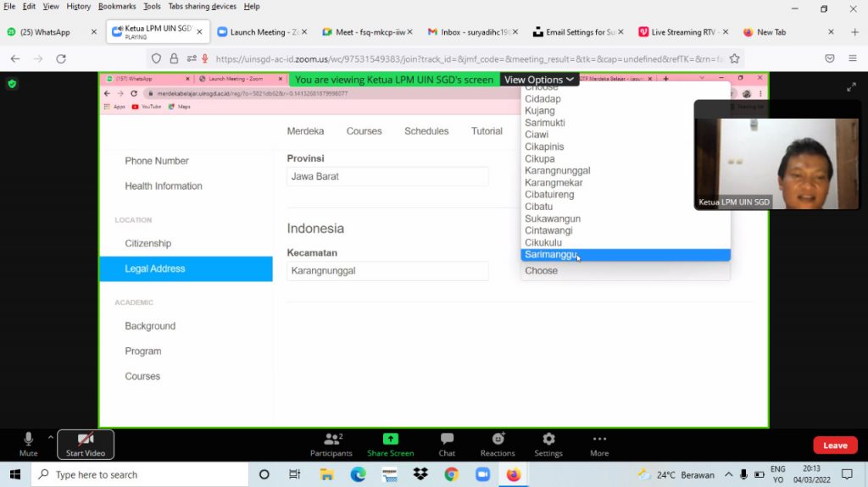Open Zoom from the Windows taskbar
Image resolution: width=868 pixels, height=487 pixels.
click(x=482, y=475)
